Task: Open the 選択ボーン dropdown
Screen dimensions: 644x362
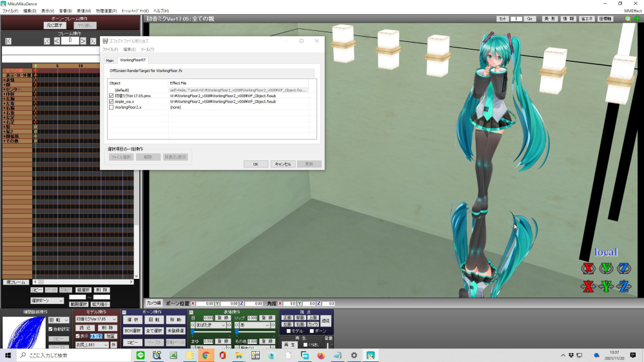Action: point(47,301)
